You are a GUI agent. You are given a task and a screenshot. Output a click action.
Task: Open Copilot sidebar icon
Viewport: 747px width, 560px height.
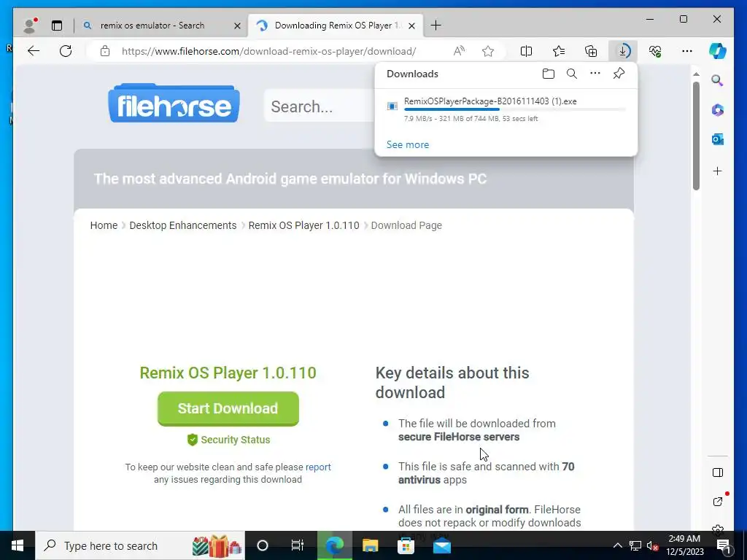coord(718,51)
